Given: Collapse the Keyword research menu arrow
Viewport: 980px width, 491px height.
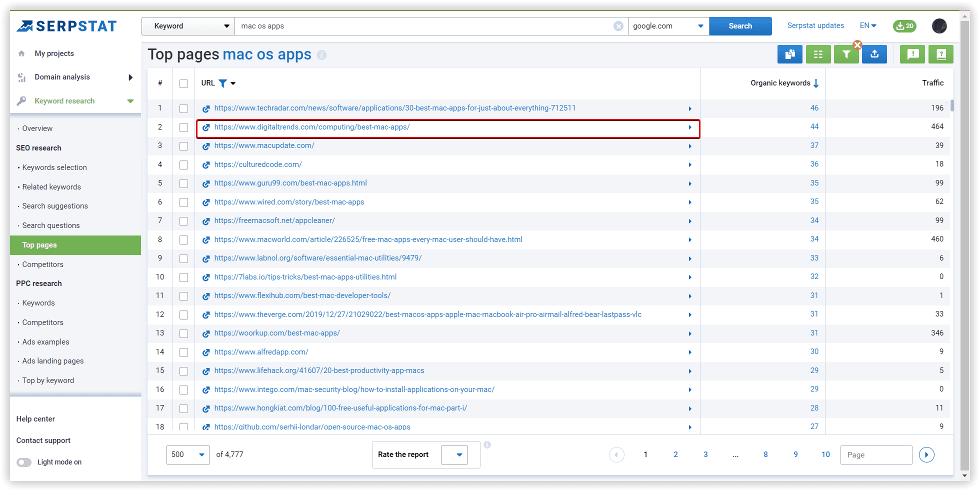Looking at the screenshot, I should (x=130, y=101).
